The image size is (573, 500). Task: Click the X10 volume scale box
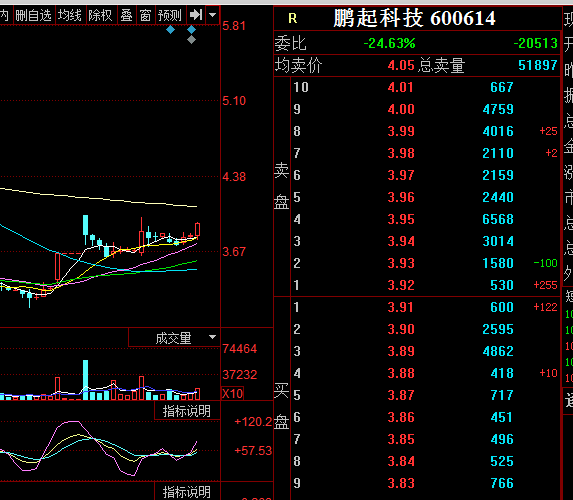coord(232,394)
